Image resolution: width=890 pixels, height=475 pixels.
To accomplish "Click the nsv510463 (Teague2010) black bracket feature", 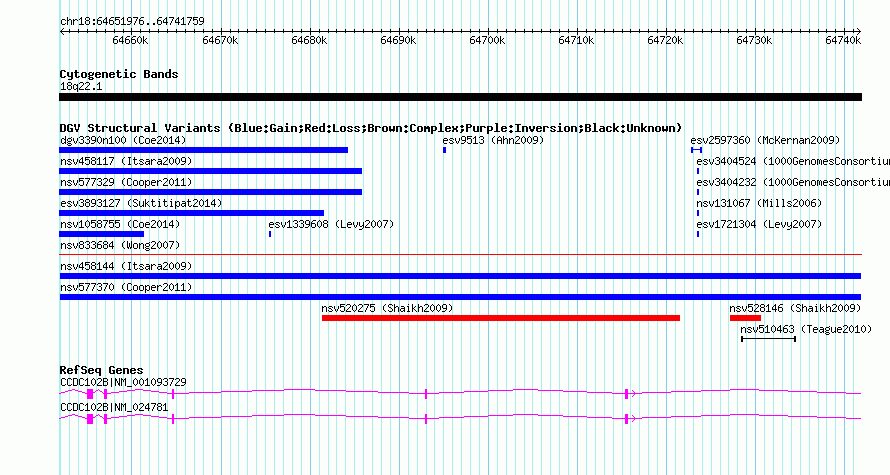I will [x=769, y=339].
